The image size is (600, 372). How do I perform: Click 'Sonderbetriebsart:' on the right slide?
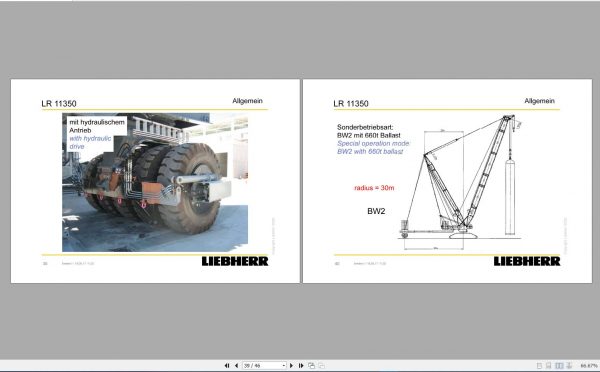pos(365,127)
